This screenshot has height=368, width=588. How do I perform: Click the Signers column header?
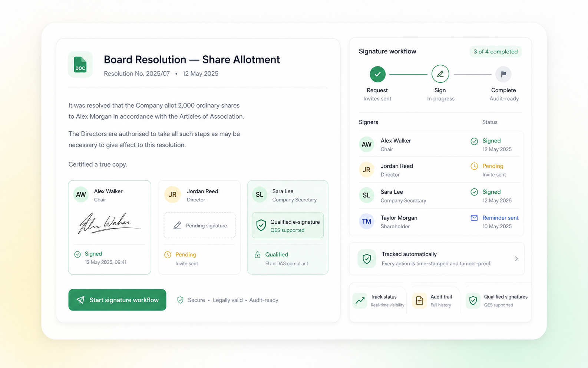click(369, 122)
